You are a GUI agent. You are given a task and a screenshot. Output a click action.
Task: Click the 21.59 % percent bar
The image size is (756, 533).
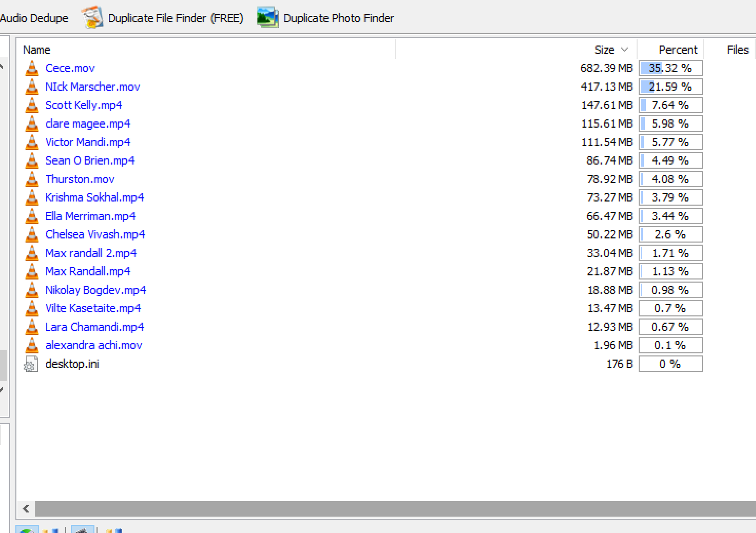pos(670,87)
